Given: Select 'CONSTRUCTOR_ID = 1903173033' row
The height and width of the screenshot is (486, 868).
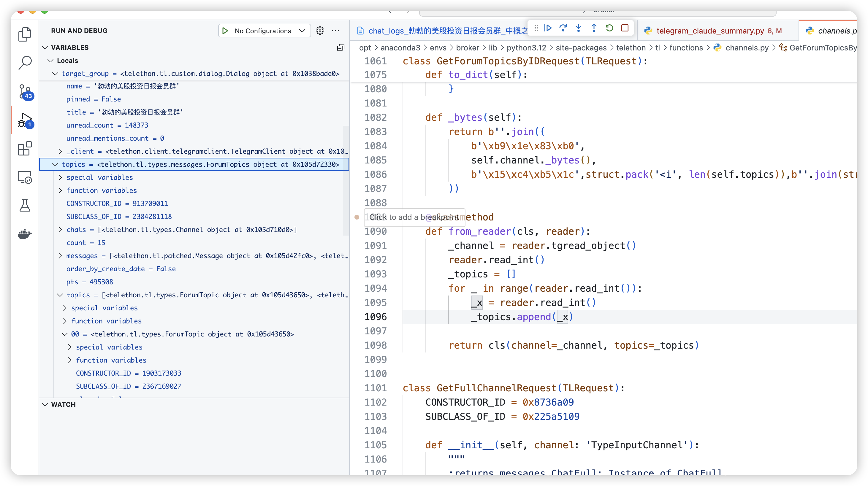Looking at the screenshot, I should point(194,373).
